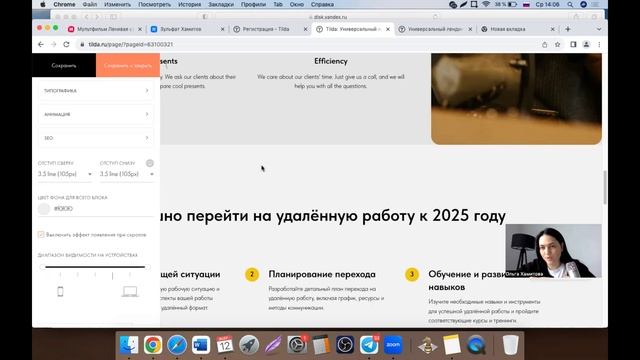Open Zoom from the Dock

[x=393, y=345]
